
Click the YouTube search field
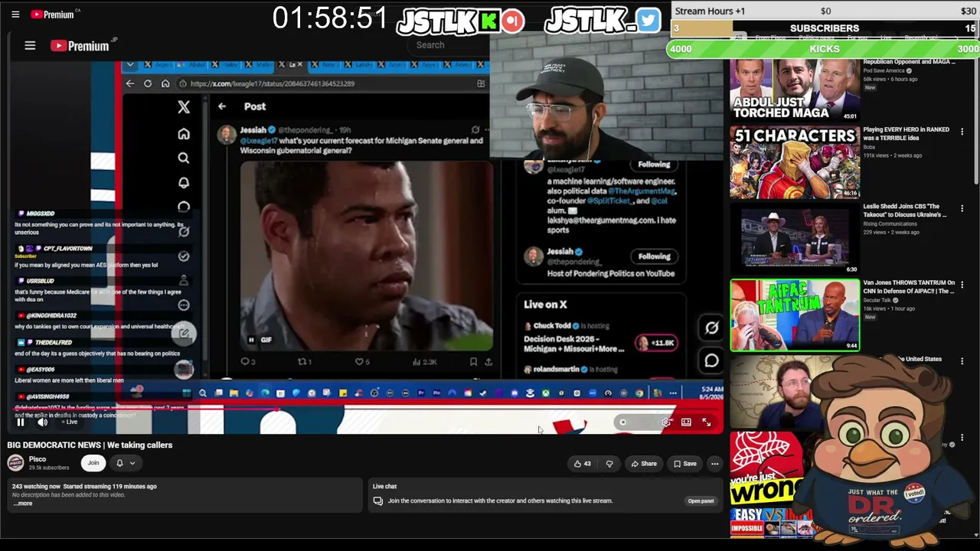pos(449,45)
